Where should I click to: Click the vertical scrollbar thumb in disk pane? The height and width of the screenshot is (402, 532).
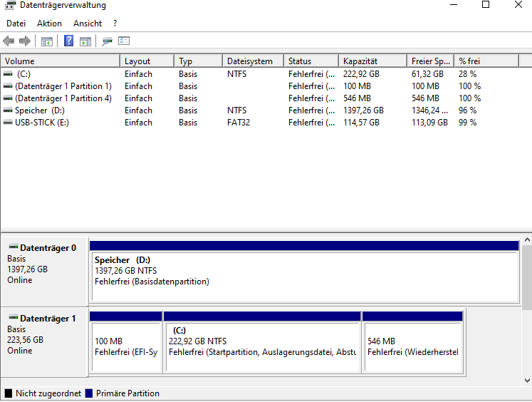point(527,277)
